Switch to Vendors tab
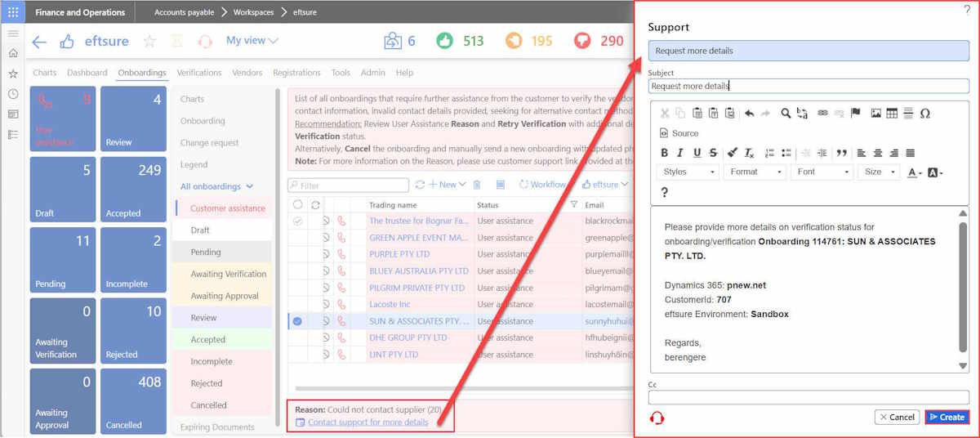Viewport: 980px width, 438px height. pos(247,73)
